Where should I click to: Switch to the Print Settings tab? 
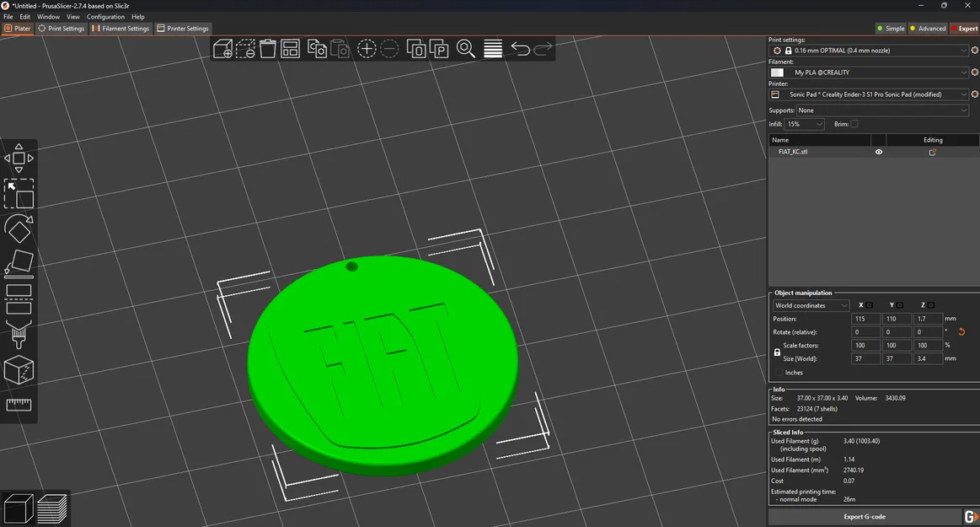62,28
